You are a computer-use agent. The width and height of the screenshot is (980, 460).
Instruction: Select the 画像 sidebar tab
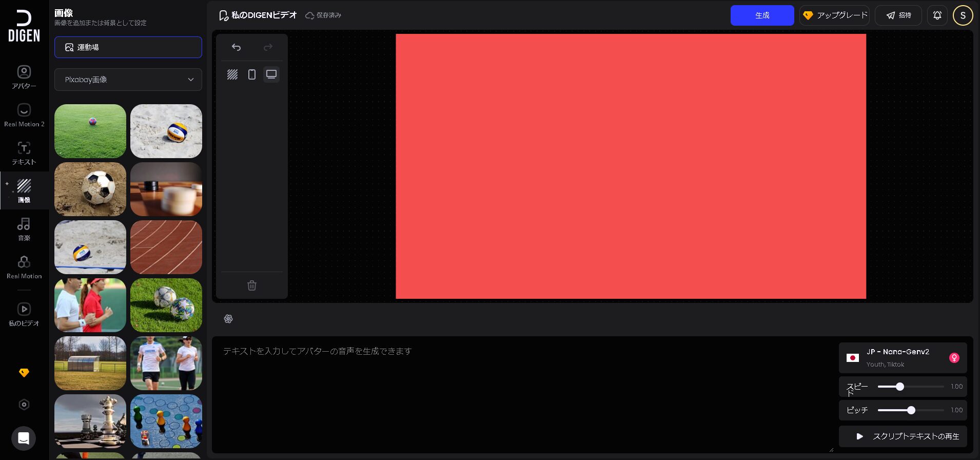pyautogui.click(x=24, y=191)
